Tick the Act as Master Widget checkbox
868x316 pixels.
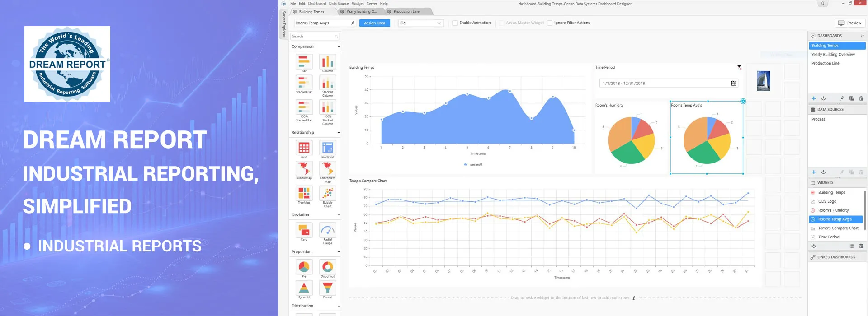click(x=501, y=23)
